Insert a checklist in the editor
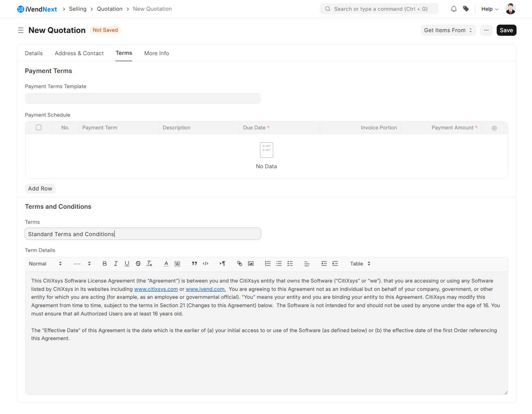532x414 pixels. tap(290, 263)
